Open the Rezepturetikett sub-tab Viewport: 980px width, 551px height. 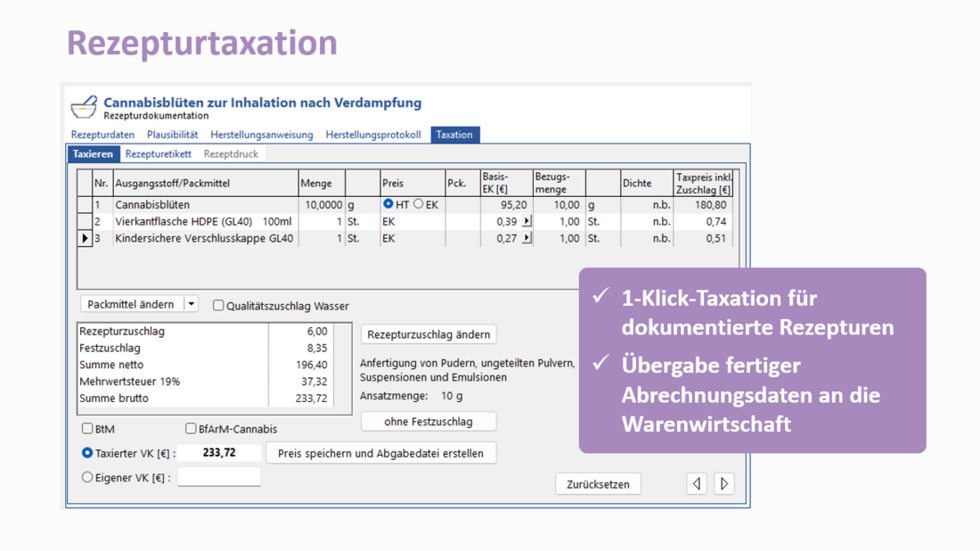(x=158, y=154)
